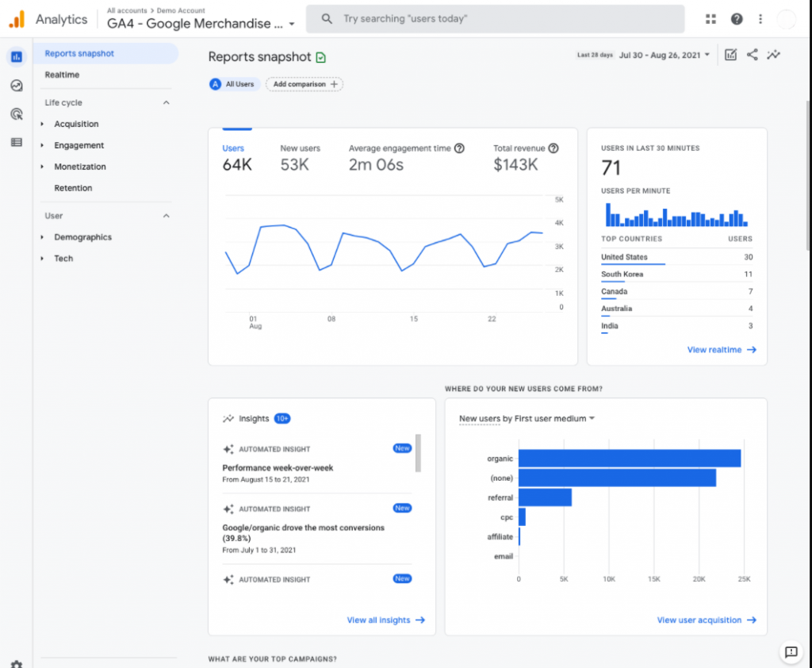The width and height of the screenshot is (812, 668).
Task: Select the New users metric tab
Action: (300, 158)
